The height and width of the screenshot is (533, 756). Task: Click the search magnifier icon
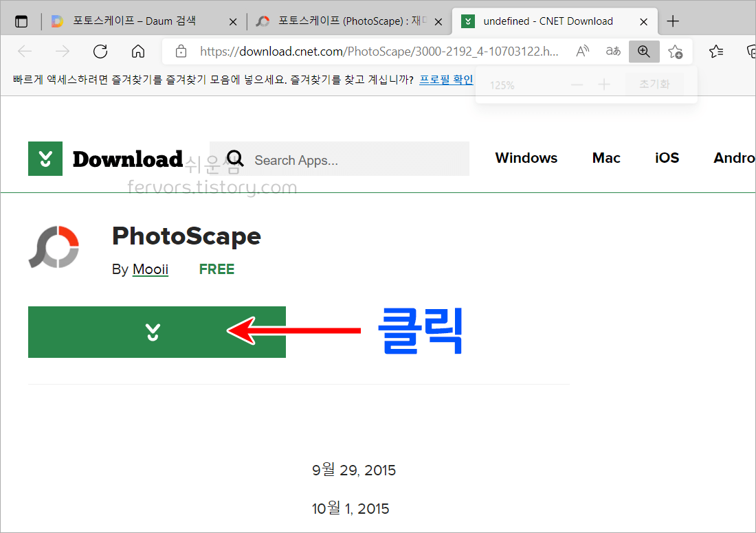235,158
